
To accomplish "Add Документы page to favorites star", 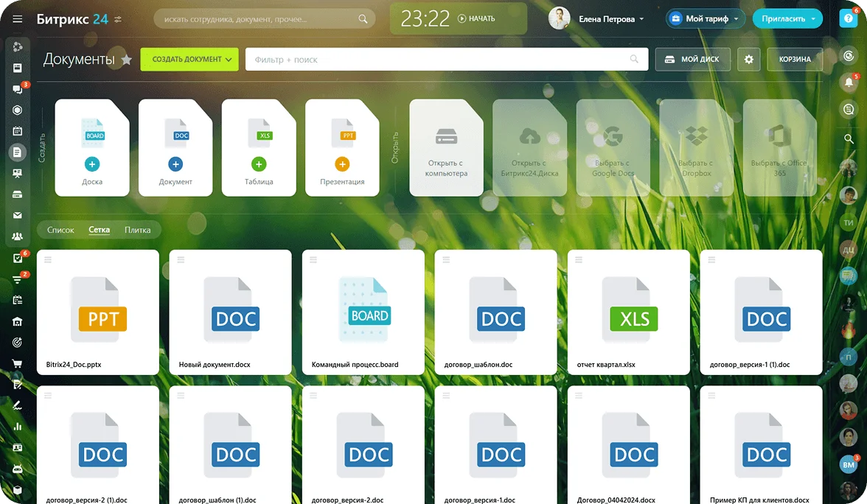I will point(127,60).
